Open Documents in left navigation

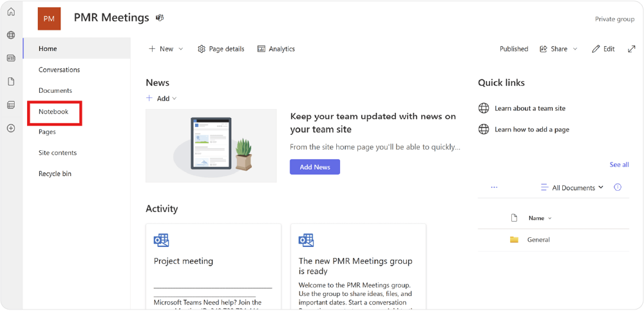55,90
